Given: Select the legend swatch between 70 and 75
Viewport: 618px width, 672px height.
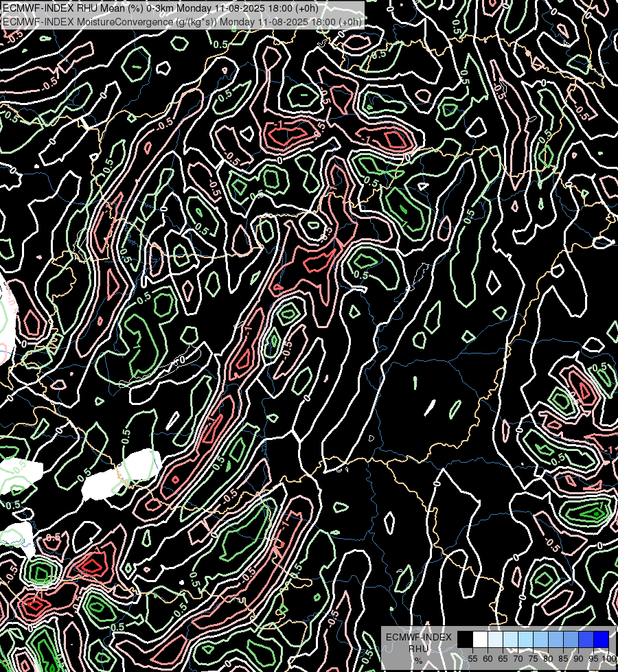Looking at the screenshot, I should [x=525, y=639].
